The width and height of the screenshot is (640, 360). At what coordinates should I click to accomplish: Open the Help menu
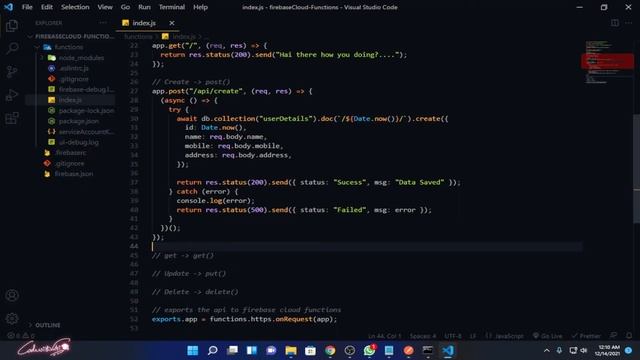(200, 7)
